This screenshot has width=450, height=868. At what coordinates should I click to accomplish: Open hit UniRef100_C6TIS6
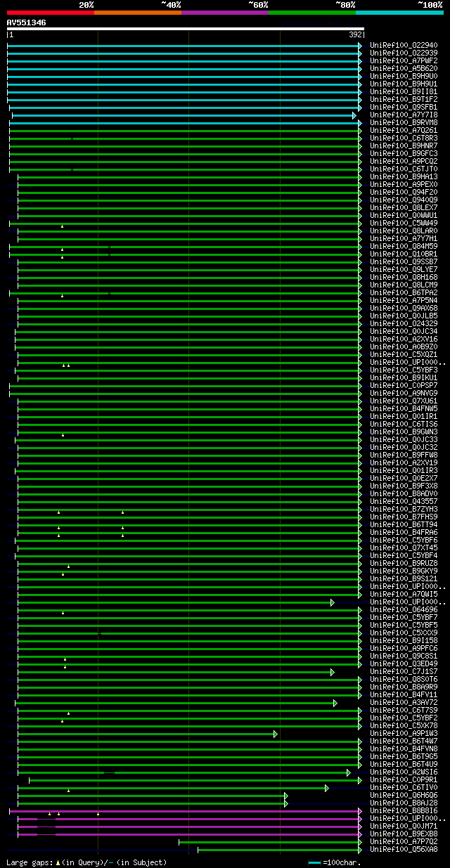click(404, 425)
